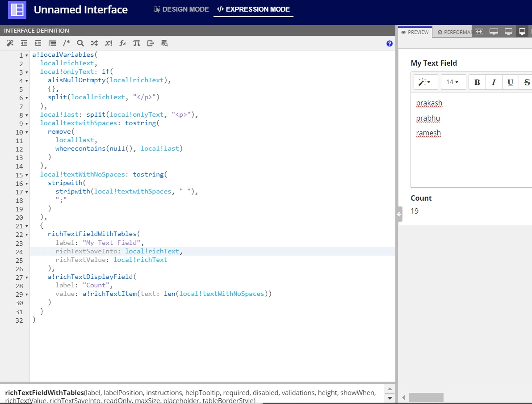Click a!richTextDisplayField( on line 27
Screen dimensions: 532x404
(x=92, y=277)
